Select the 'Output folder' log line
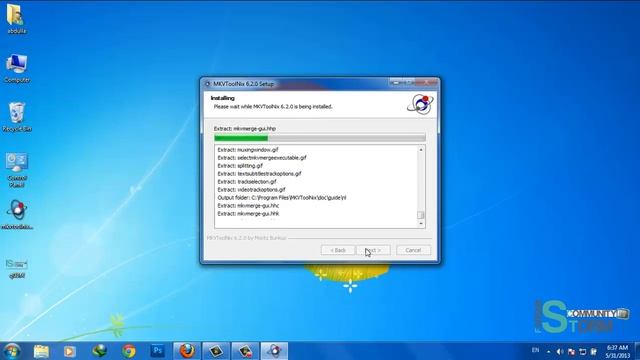 click(282, 198)
